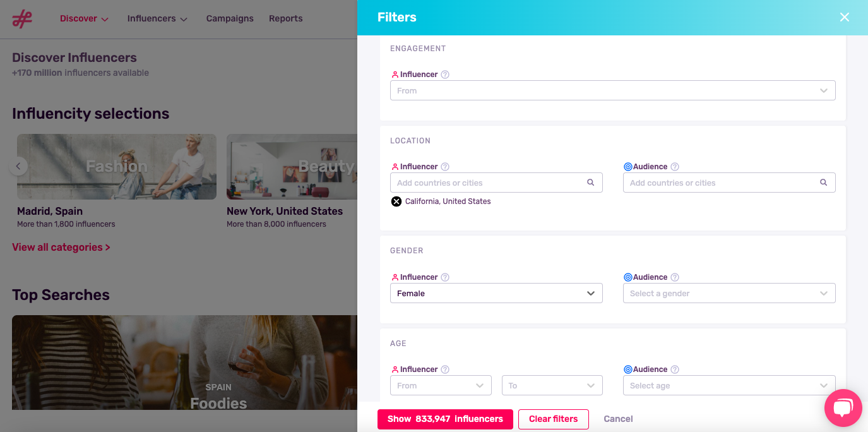The image size is (868, 432).
Task: Go to the Campaigns section
Action: pos(230,18)
